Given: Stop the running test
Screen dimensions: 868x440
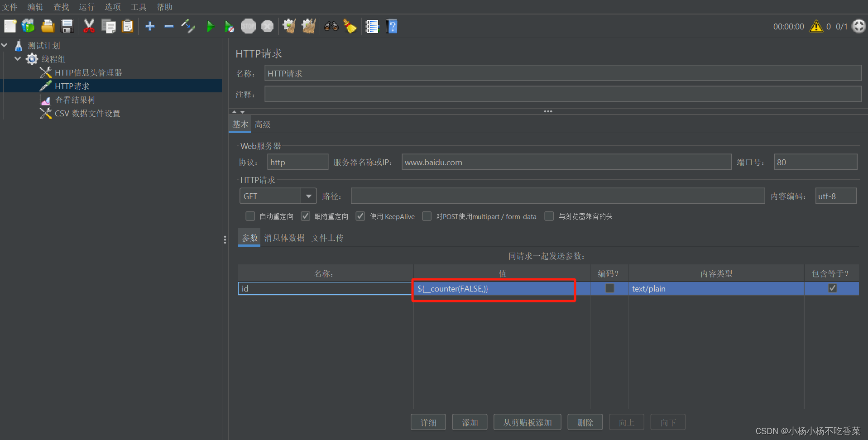Looking at the screenshot, I should click(248, 26).
